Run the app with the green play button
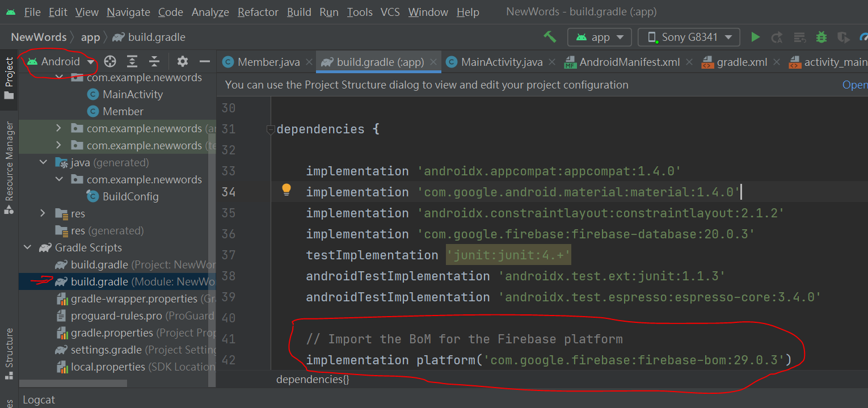 [x=755, y=37]
